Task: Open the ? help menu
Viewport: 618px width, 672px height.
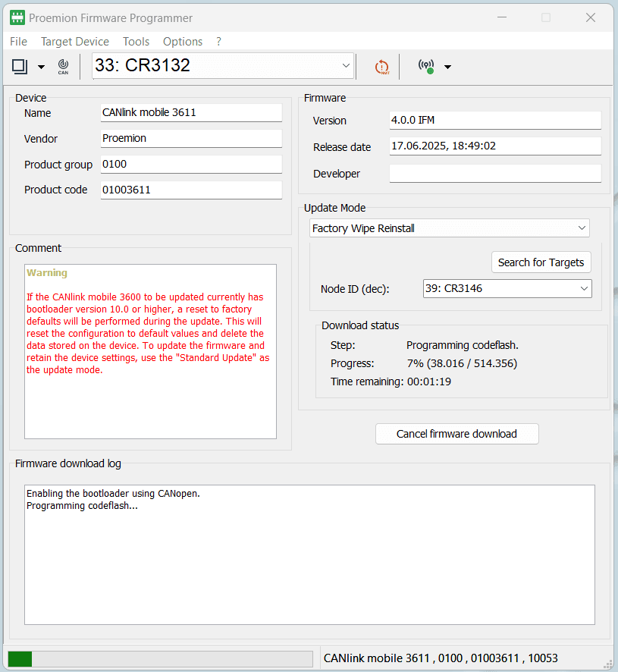Action: (219, 42)
